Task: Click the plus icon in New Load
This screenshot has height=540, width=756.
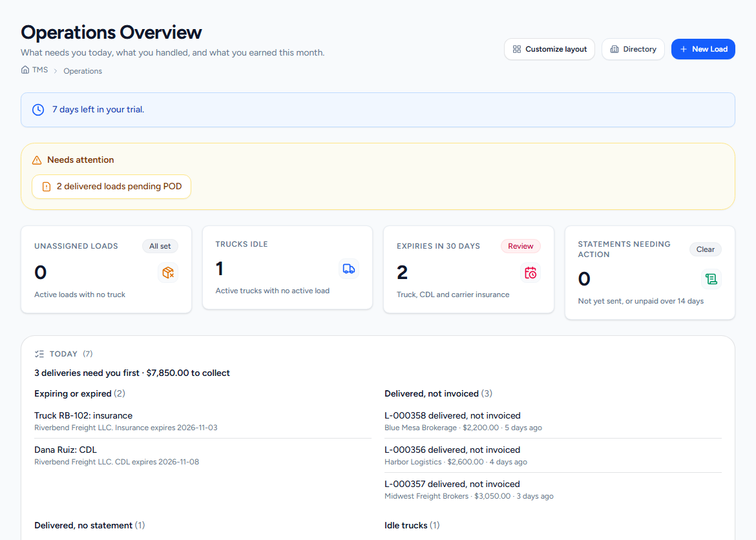Action: point(683,49)
